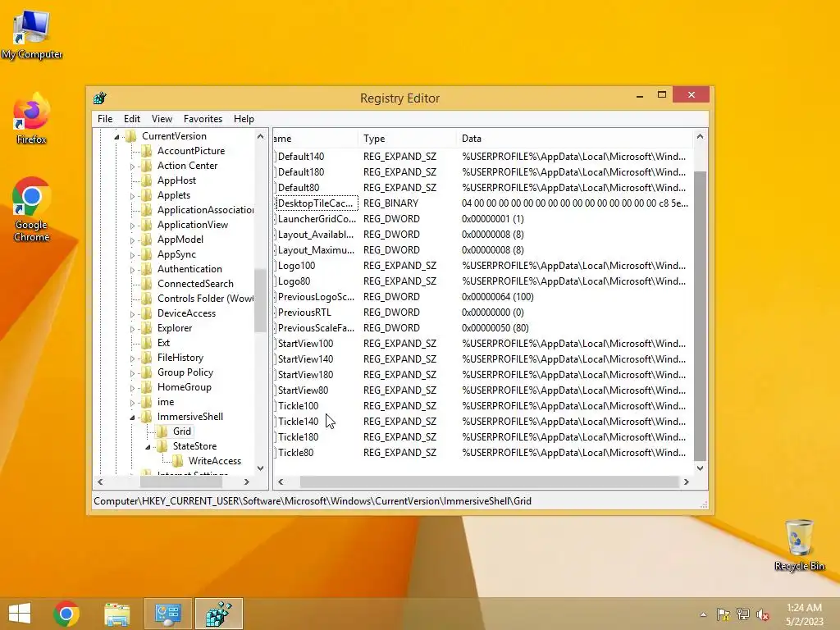Select the DeviceAccess key
The image size is (840, 630).
click(186, 313)
